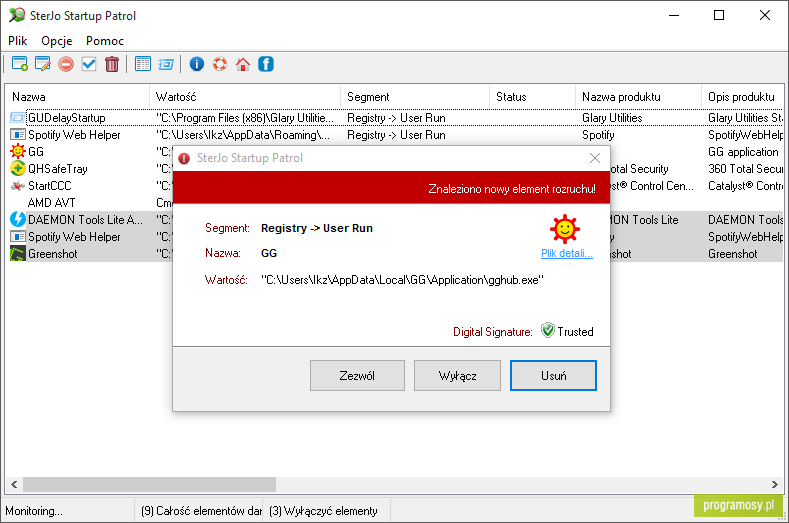The height and width of the screenshot is (523, 789).
Task: Click the DAEMON Tools Lite lightning icon
Action: pyautogui.click(x=18, y=219)
